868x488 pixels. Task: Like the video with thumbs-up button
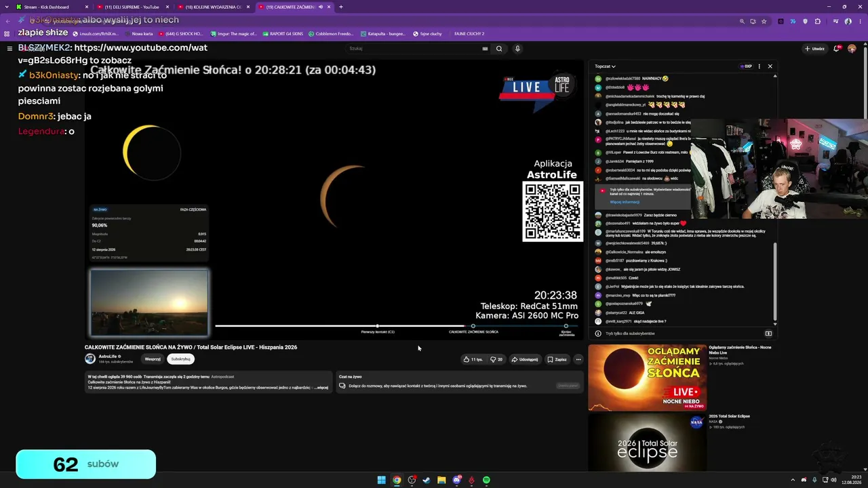coord(473,359)
